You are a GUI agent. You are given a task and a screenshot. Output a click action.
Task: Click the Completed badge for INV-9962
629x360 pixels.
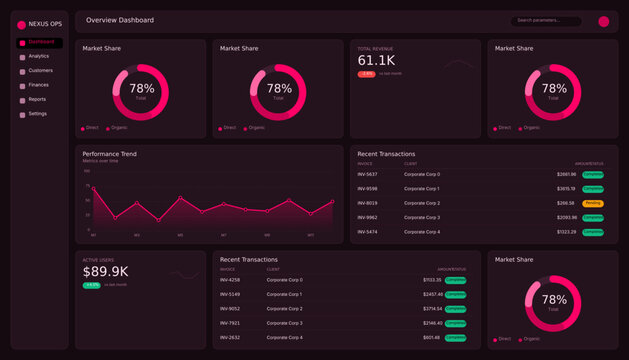click(593, 218)
